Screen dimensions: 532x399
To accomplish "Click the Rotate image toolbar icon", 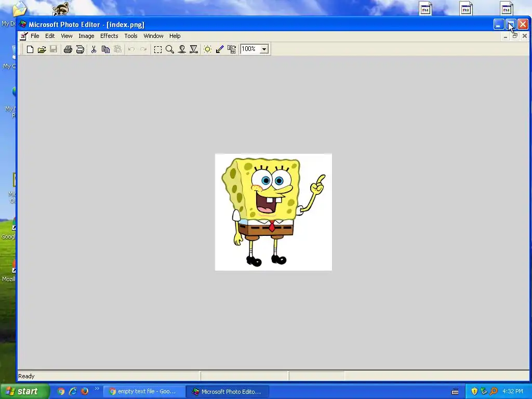I will [231, 49].
